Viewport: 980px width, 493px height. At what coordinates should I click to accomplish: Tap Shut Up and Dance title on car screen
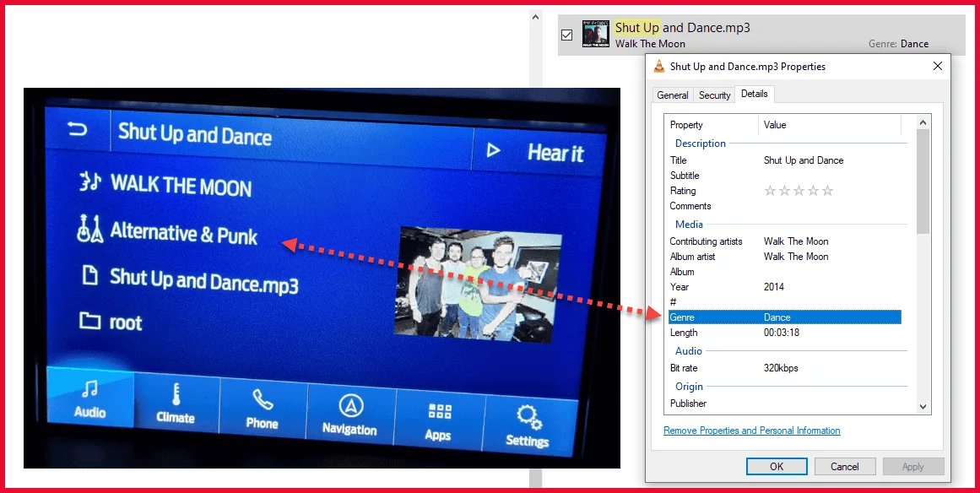tap(195, 133)
